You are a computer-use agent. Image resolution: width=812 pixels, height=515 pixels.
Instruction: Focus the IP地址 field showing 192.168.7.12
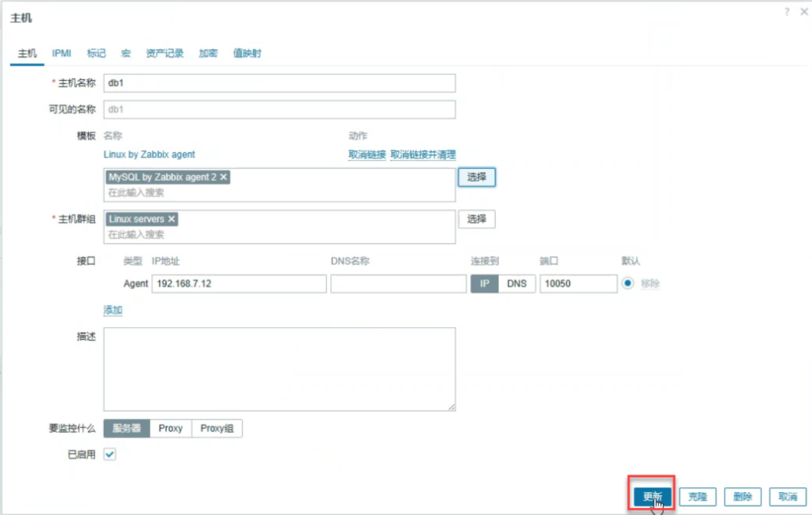pos(238,284)
